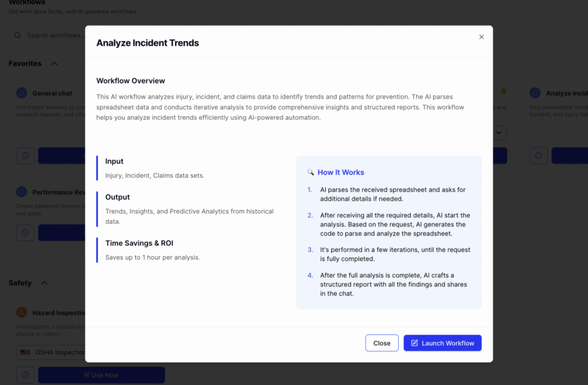The width and height of the screenshot is (588, 385).
Task: Open info icon under Hazard Inspection card
Action: coord(25,375)
